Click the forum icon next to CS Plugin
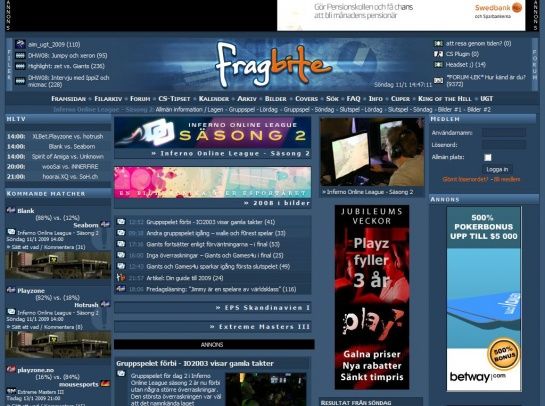Image resolution: width=545 pixels, height=406 pixels. 438,54
